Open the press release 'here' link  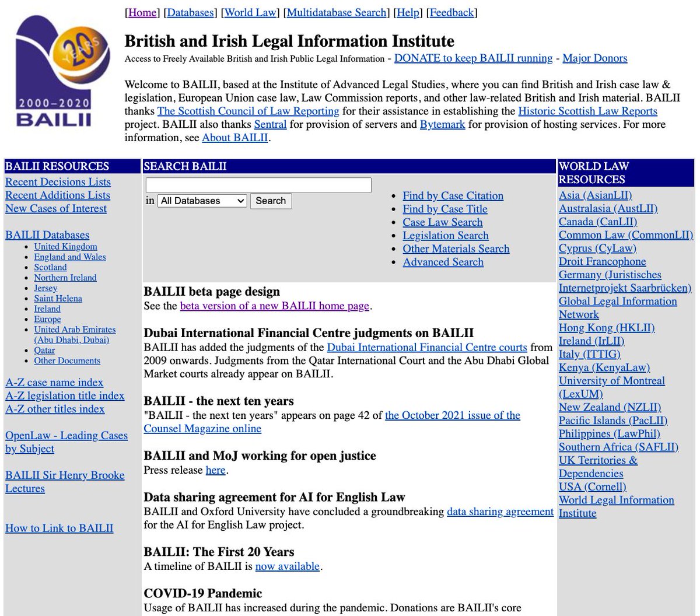tap(216, 470)
